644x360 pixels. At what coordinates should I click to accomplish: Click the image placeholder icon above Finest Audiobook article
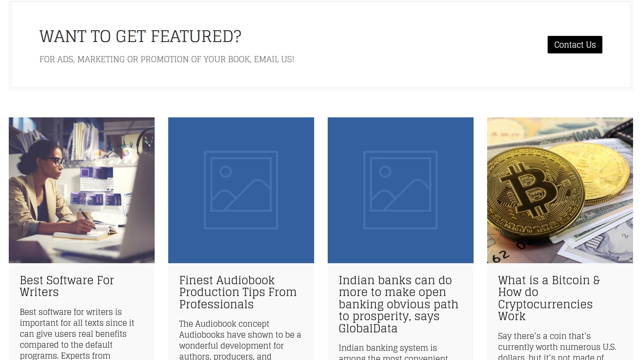point(241,190)
